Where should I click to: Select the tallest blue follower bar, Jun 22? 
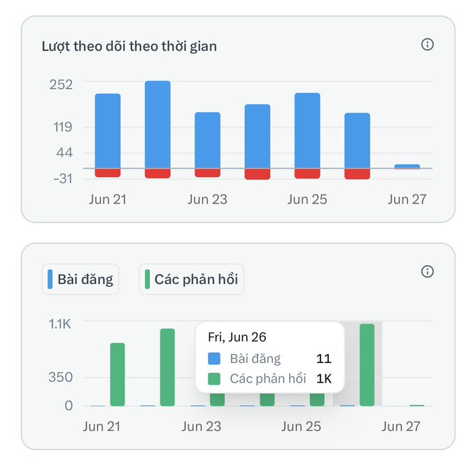(157, 125)
